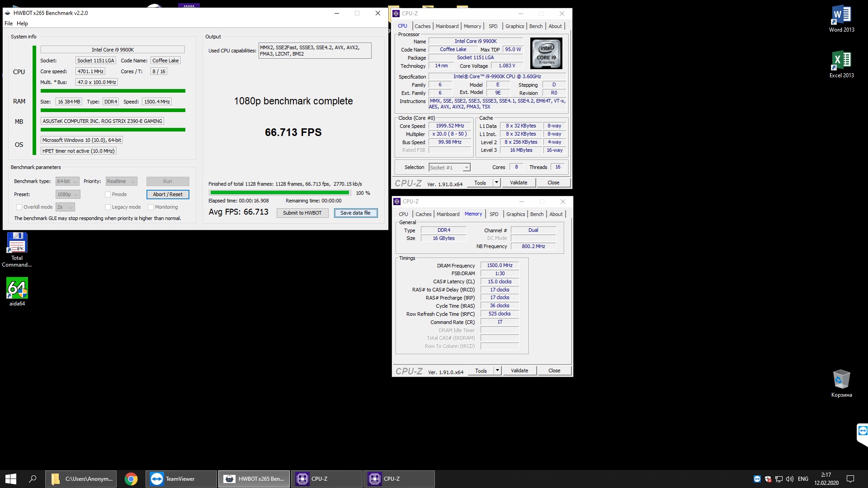
Task: Switch ENG input language indicator
Action: (803, 479)
